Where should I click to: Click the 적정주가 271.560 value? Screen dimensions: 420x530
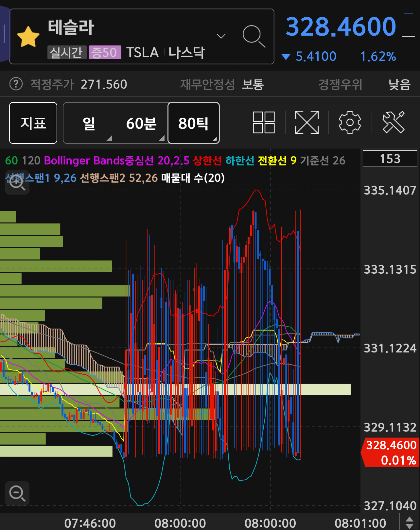coord(104,84)
